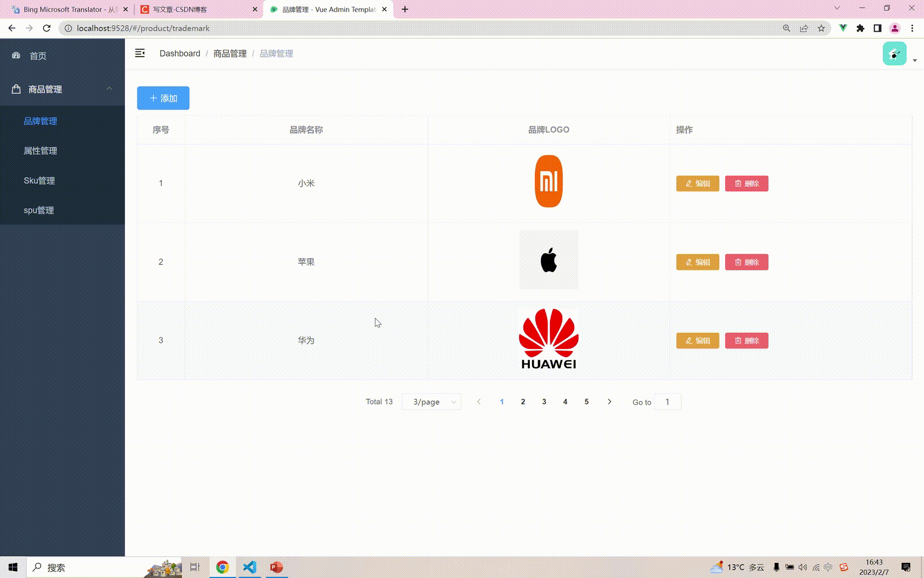Go to pagination page 3
The height and width of the screenshot is (578, 924).
[544, 402]
